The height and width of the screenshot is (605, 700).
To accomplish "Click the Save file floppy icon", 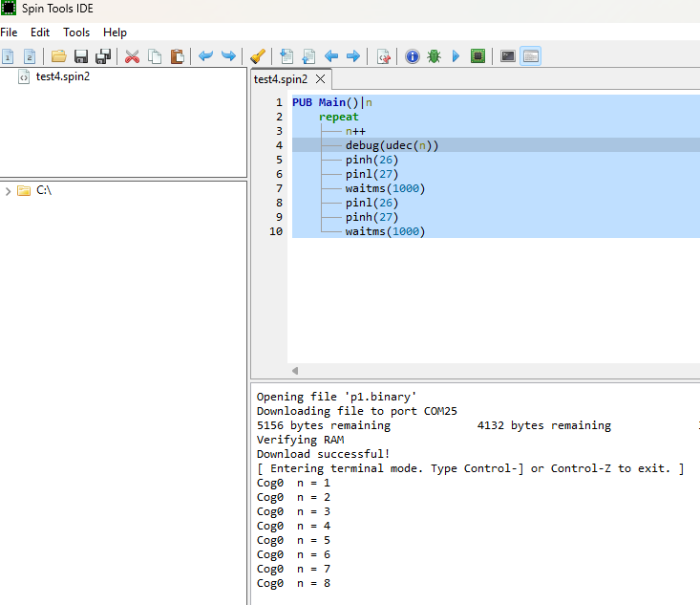I will click(81, 56).
